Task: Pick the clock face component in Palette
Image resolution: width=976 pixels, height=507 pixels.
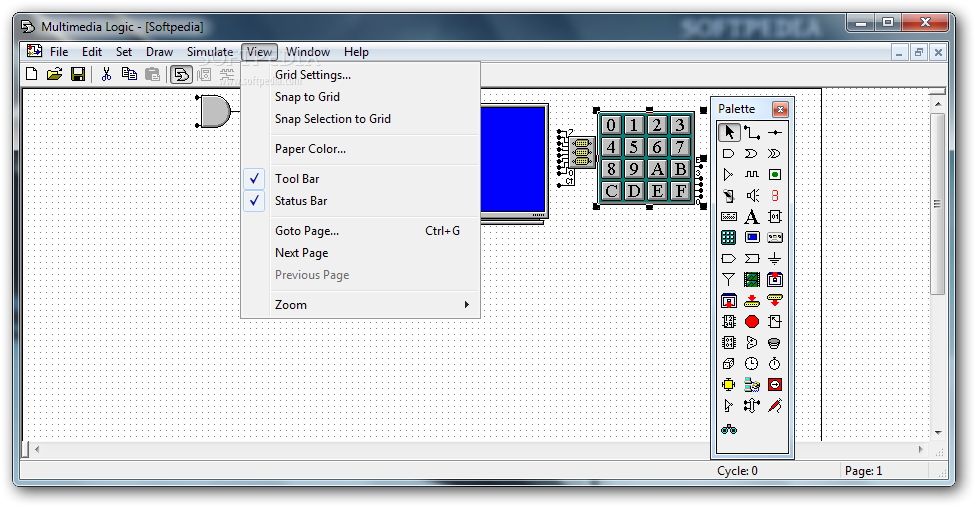Action: (752, 364)
